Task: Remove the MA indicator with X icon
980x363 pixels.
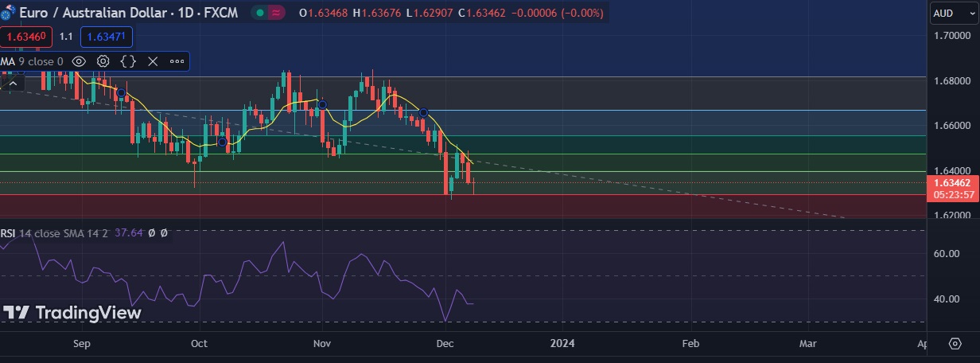Action: point(153,61)
